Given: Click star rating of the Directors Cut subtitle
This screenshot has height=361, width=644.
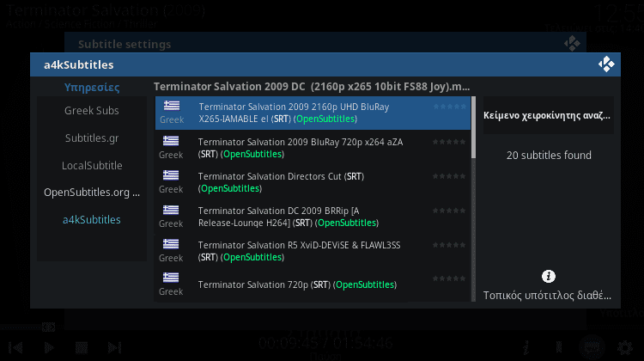Looking at the screenshot, I should point(449,176).
